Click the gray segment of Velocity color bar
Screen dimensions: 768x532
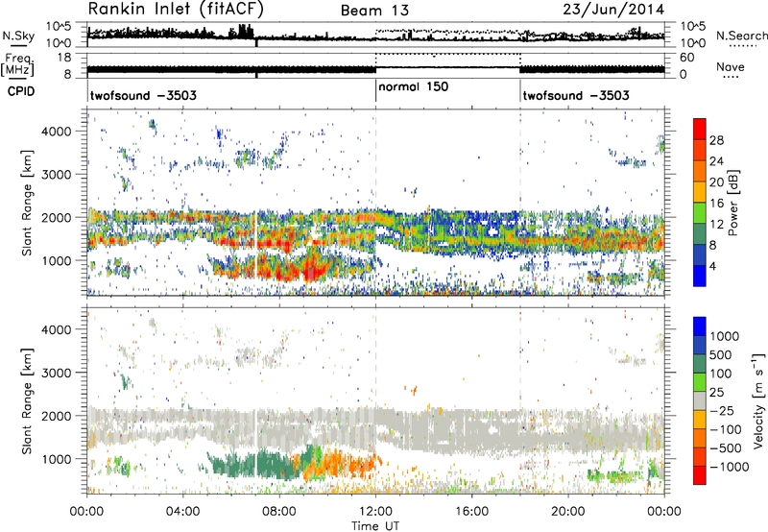point(700,401)
